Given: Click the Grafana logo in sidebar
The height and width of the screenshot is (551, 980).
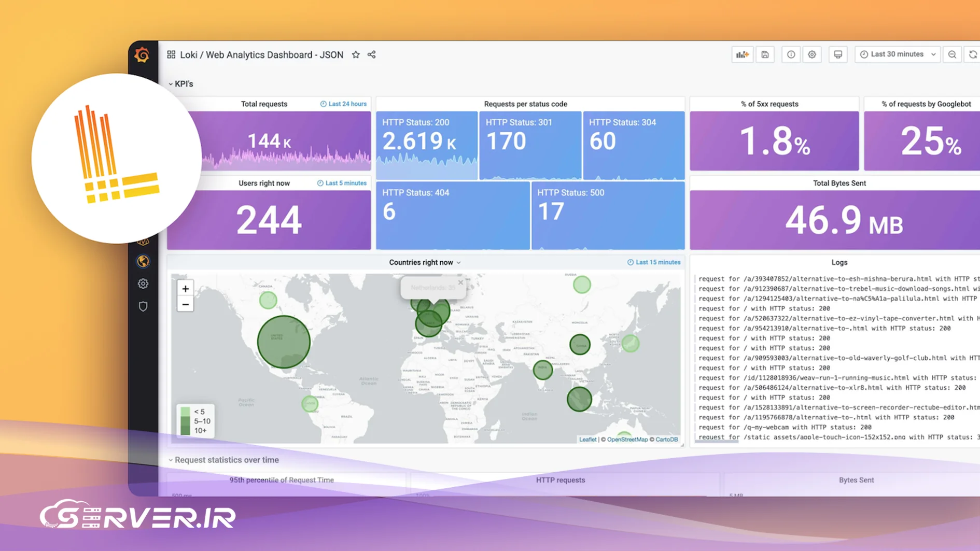Looking at the screenshot, I should click(142, 55).
